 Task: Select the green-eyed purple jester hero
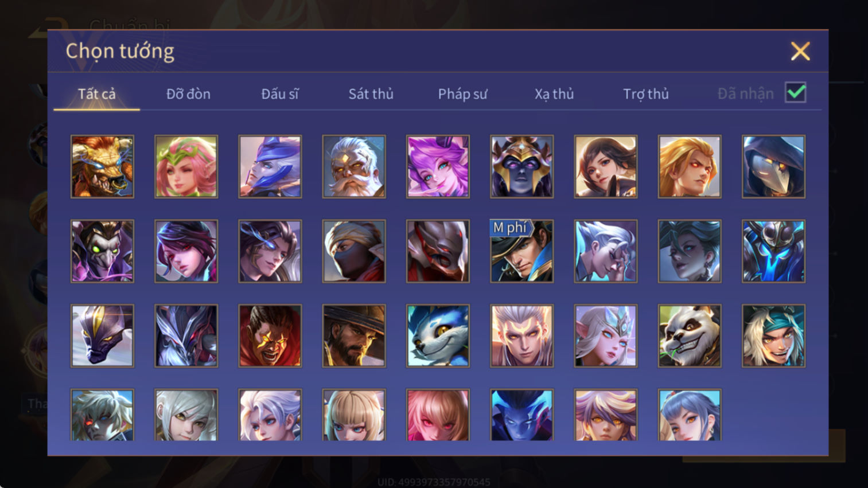click(102, 251)
